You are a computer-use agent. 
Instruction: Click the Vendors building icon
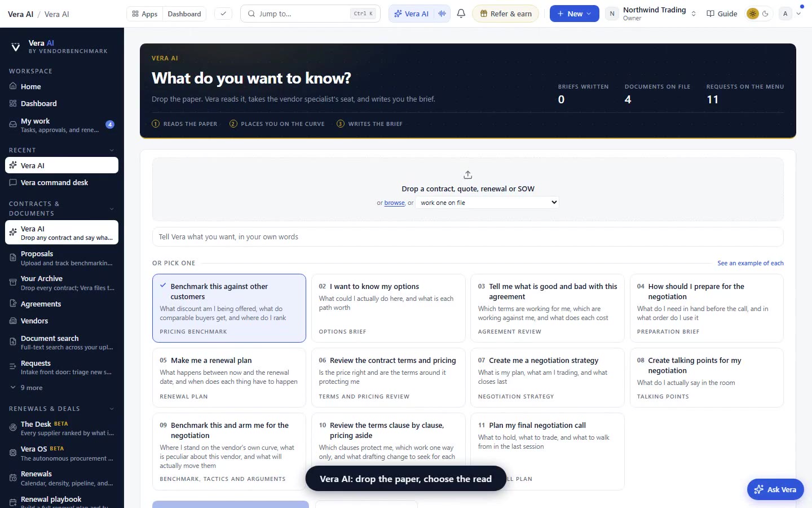point(13,321)
